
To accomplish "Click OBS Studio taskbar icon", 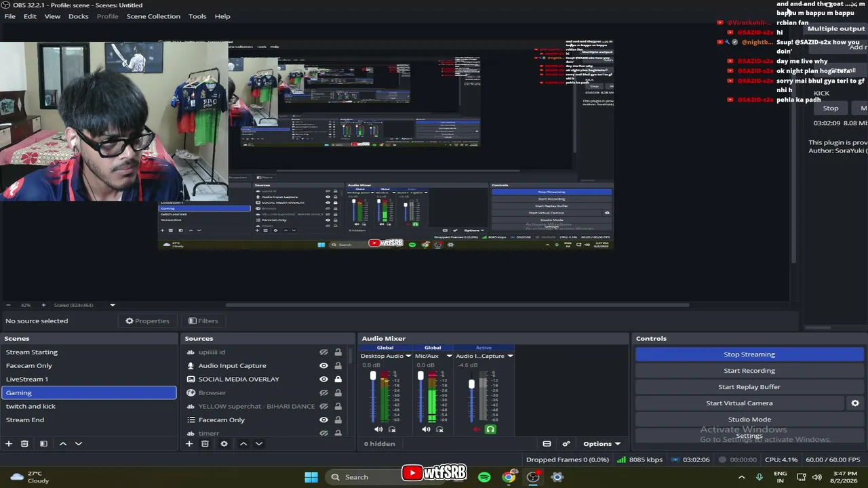I will tap(533, 477).
